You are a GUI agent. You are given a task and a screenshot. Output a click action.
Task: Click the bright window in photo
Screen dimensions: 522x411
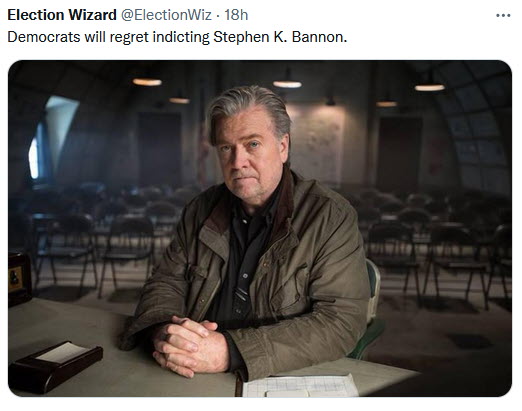[53, 137]
